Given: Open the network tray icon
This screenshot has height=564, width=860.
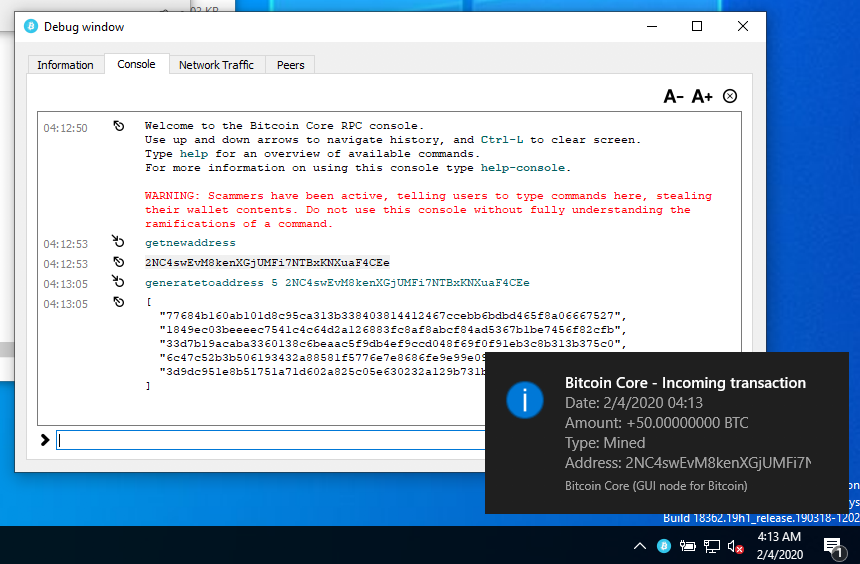Looking at the screenshot, I should point(712,546).
